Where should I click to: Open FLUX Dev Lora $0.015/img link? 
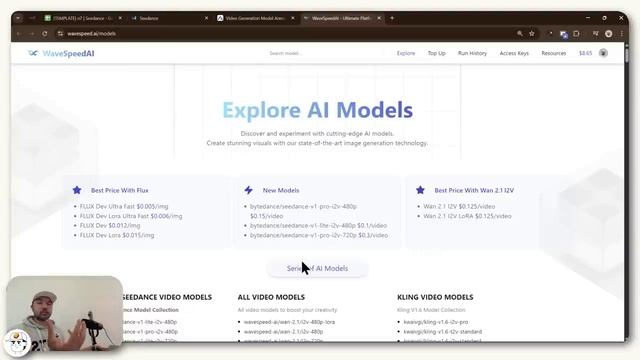pos(117,235)
